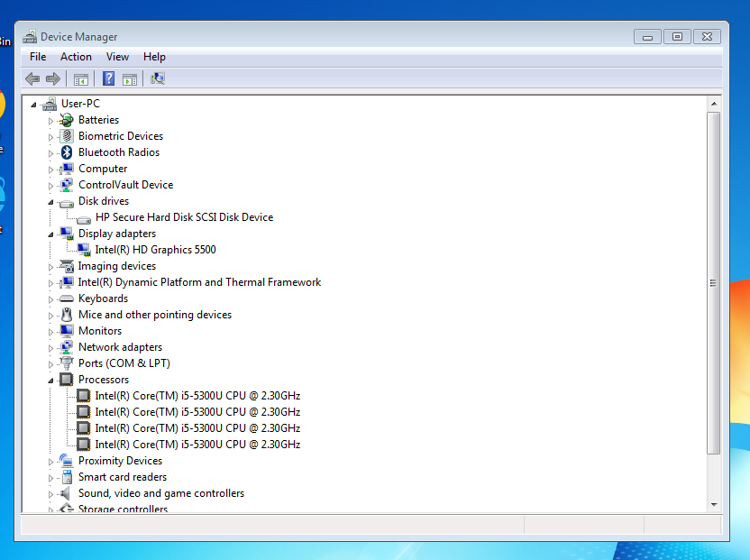Select Intel(R) Dynamic Platform and Thermal Framework
Image resolution: width=750 pixels, height=560 pixels.
(199, 282)
